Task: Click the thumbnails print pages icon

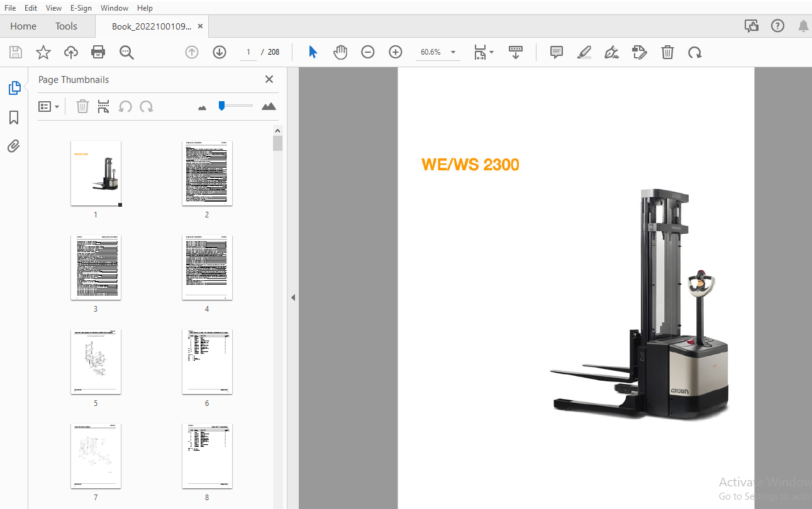Action: [104, 106]
